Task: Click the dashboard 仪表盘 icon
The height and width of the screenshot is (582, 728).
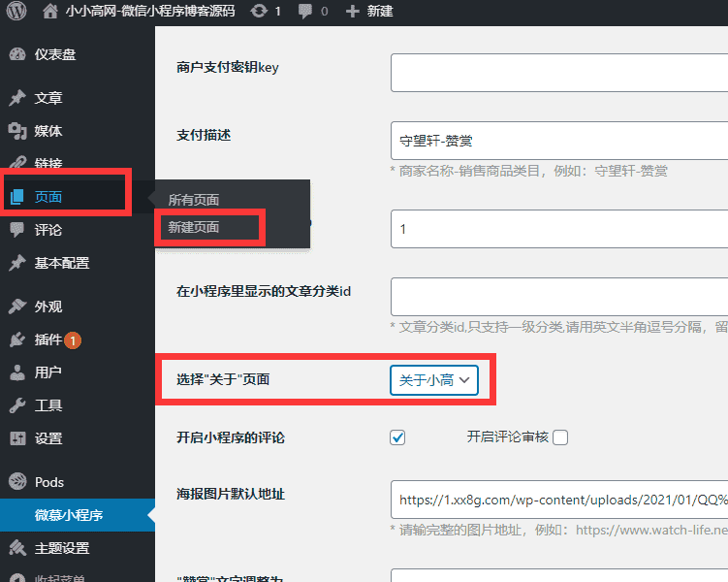Action: (x=17, y=54)
